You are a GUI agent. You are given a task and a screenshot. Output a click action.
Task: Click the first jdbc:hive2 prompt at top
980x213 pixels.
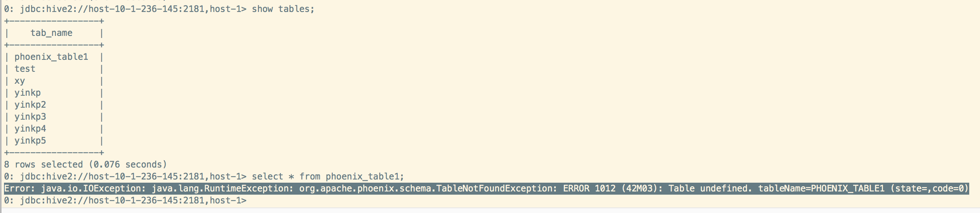125,9
